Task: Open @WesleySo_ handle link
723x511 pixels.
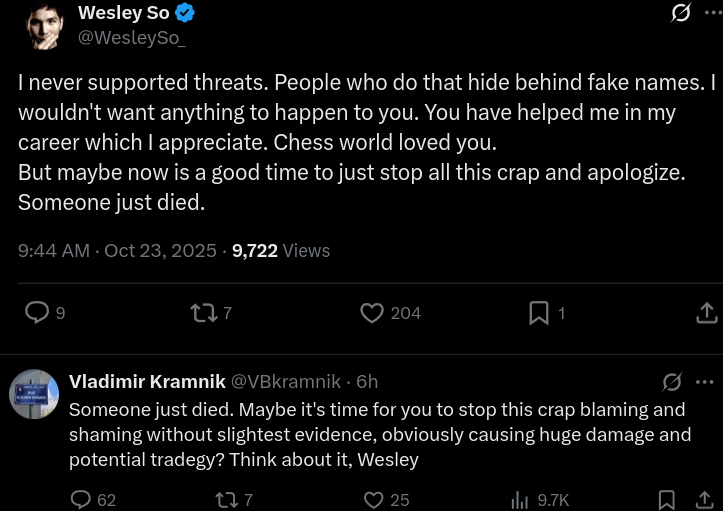Action: click(131, 38)
